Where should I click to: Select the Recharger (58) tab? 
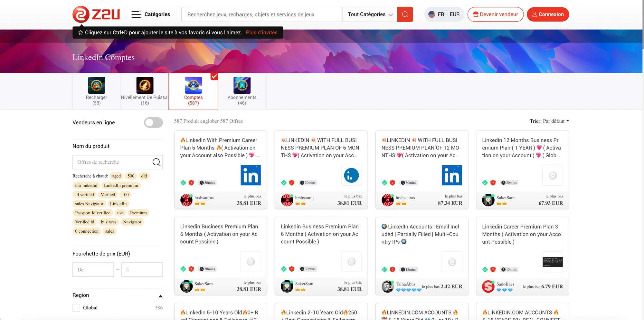point(97,91)
